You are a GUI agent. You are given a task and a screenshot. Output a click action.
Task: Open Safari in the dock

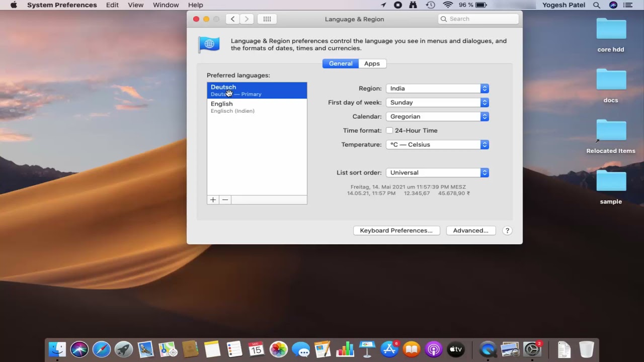[x=102, y=349]
